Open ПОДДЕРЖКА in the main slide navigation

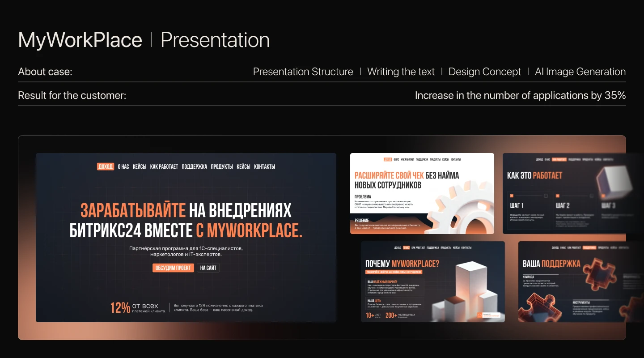(195, 166)
